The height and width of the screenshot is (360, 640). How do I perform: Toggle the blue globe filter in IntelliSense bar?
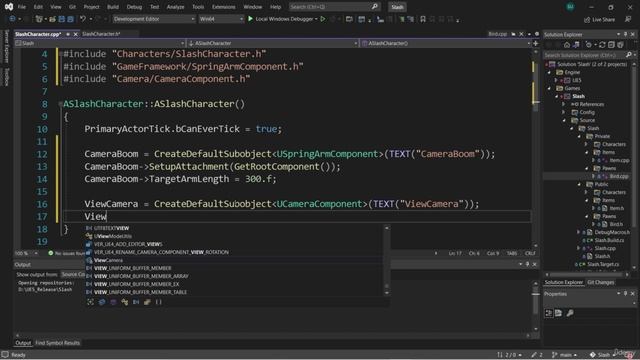(x=102, y=302)
